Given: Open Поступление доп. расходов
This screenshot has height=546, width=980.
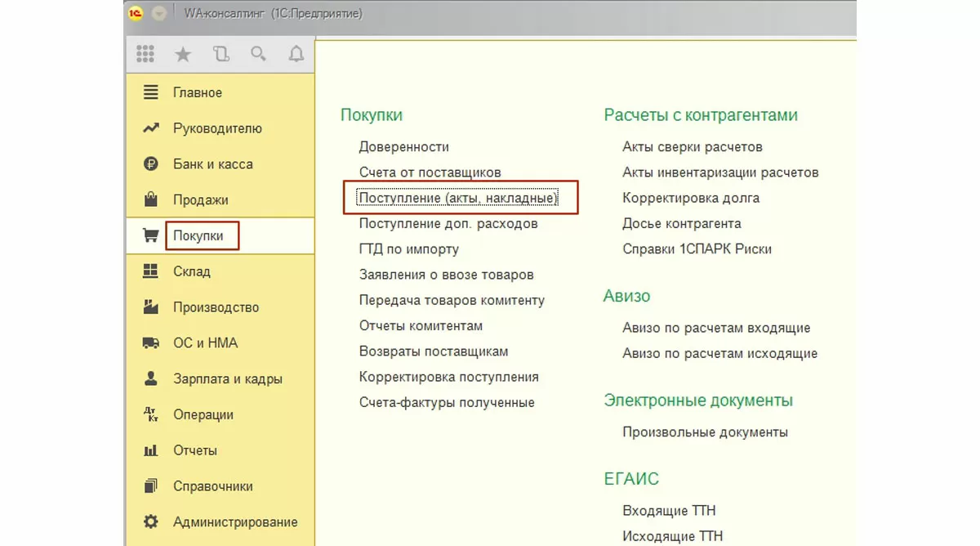Looking at the screenshot, I should [448, 223].
